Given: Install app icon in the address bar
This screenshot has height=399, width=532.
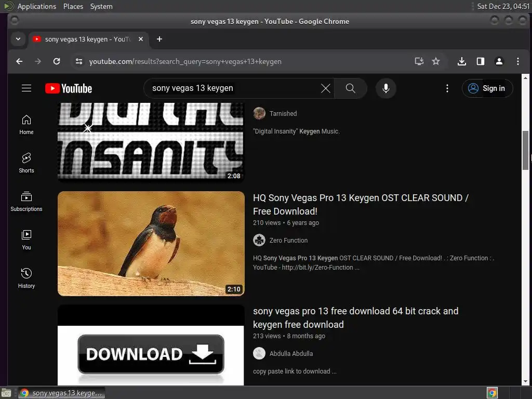Looking at the screenshot, I should pyautogui.click(x=419, y=61).
